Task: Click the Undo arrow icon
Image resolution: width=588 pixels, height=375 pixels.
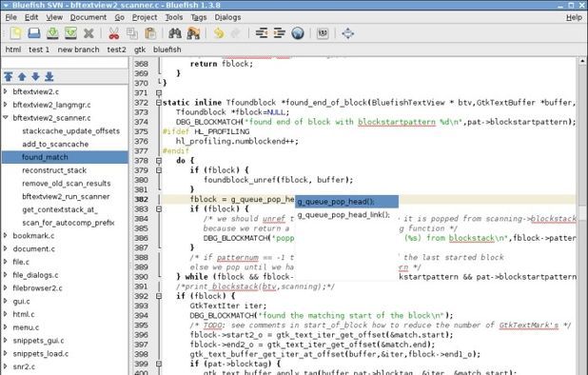Action: pyautogui.click(x=218, y=33)
